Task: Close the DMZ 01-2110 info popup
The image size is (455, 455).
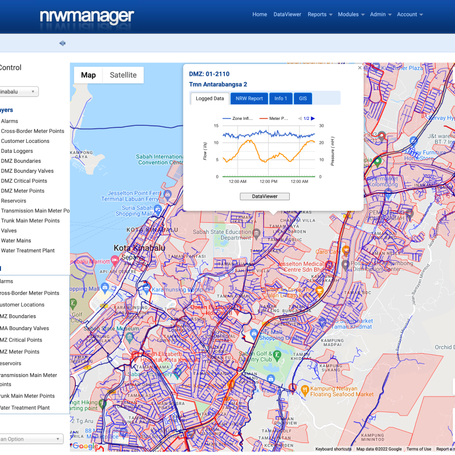Action: pos(359,68)
